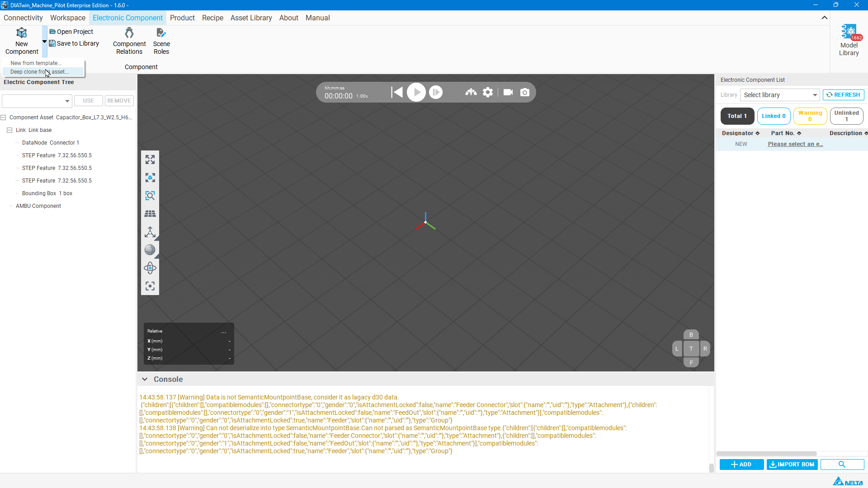
Task: Open Component Relations
Action: (129, 41)
